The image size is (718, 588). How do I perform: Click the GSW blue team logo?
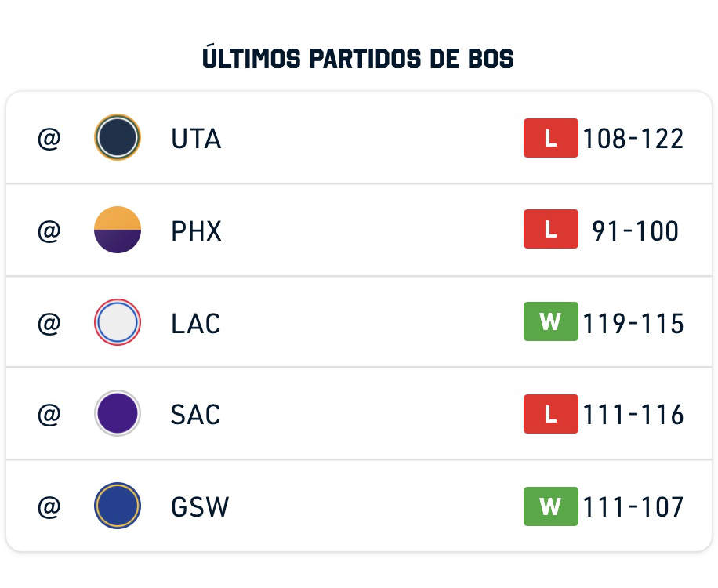click(118, 506)
